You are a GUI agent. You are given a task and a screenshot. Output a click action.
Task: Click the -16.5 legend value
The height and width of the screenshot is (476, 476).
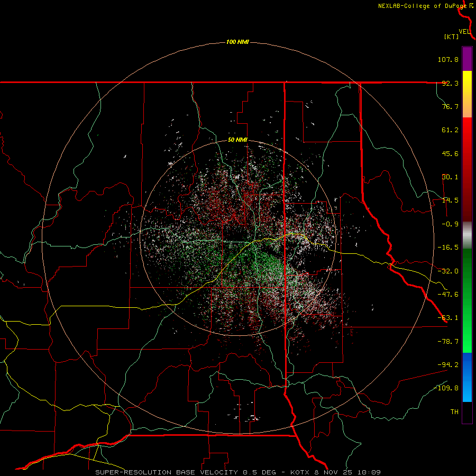(x=448, y=248)
